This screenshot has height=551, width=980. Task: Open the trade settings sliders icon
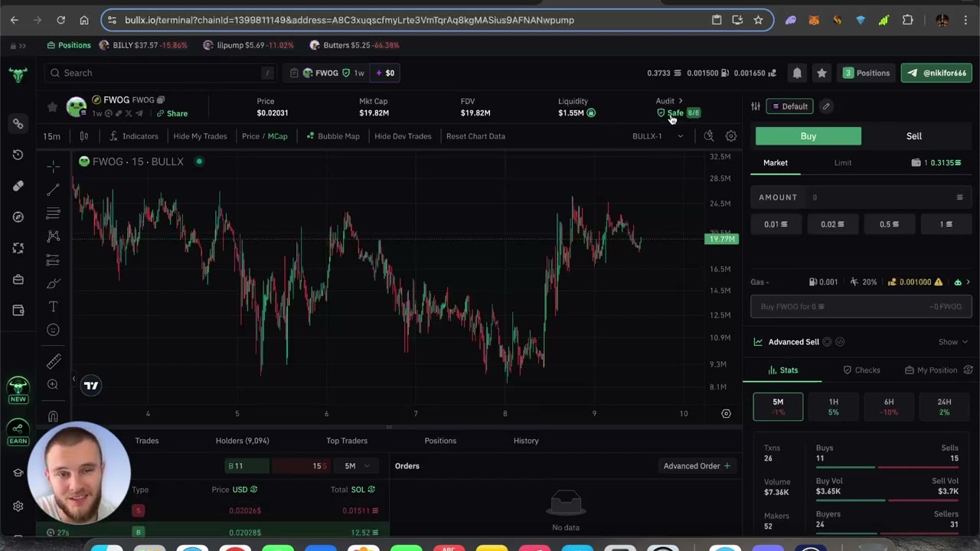click(x=756, y=106)
